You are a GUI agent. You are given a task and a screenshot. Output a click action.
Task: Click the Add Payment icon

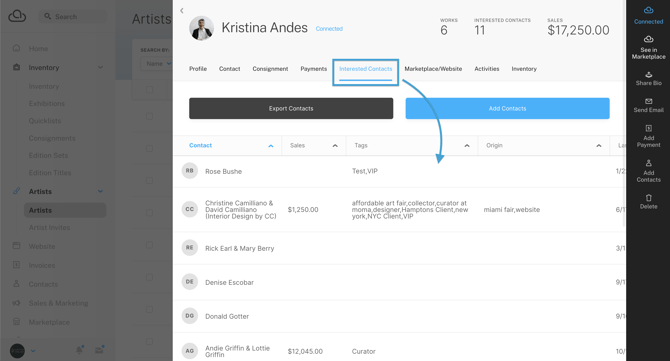(x=648, y=128)
